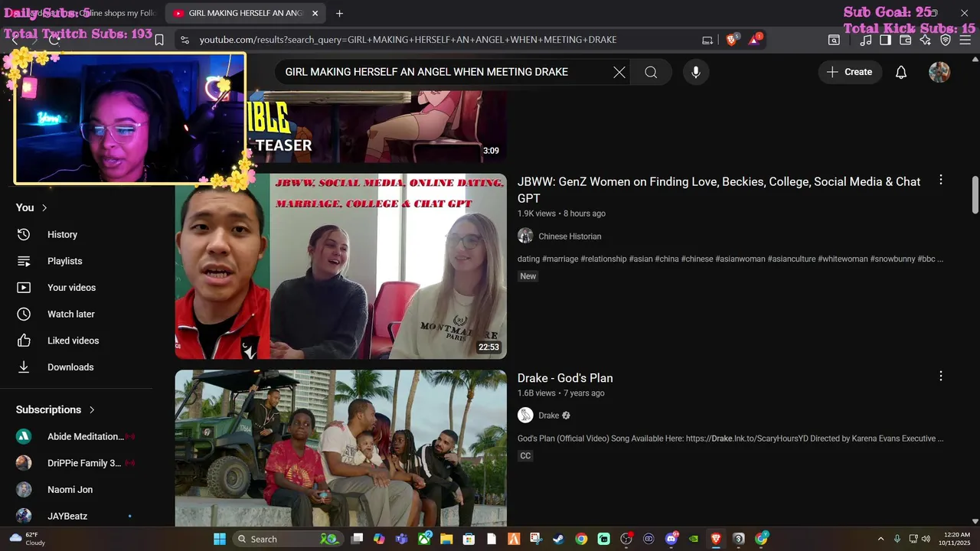Close the GIRL MAKING HERSELF tab
Viewport: 980px width, 551px height.
click(x=315, y=13)
